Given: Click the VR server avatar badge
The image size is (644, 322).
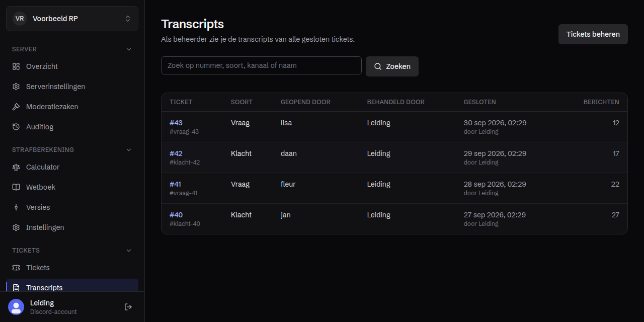Looking at the screenshot, I should pyautogui.click(x=20, y=19).
